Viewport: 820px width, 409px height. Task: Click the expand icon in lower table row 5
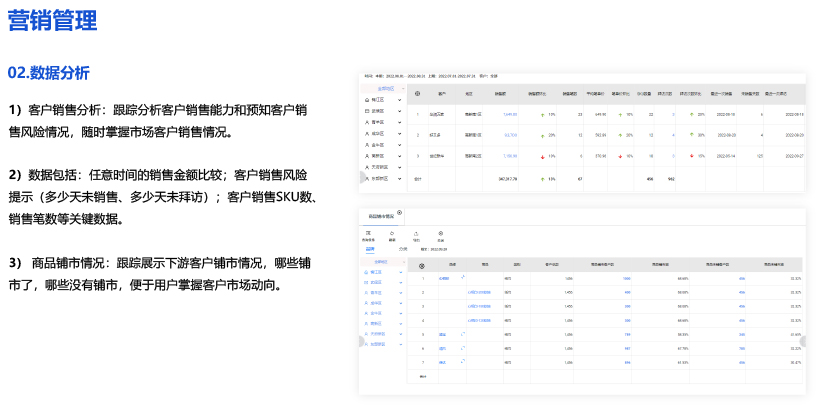pos(462,333)
